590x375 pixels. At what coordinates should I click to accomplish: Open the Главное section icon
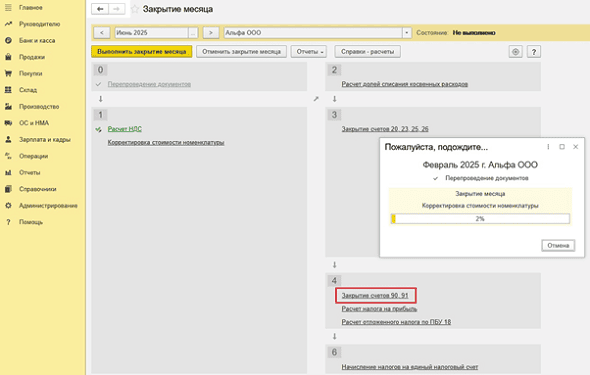(x=8, y=8)
